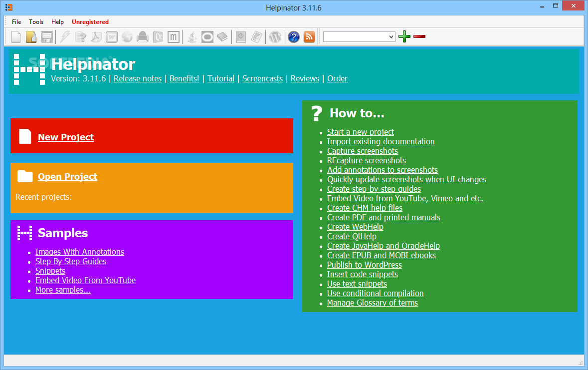The height and width of the screenshot is (370, 588).
Task: Click the blue help question mark icon
Action: [x=294, y=37]
